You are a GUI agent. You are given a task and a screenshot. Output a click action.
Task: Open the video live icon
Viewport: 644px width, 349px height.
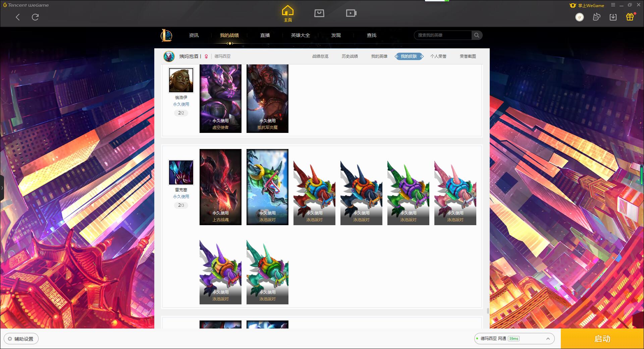click(x=351, y=13)
